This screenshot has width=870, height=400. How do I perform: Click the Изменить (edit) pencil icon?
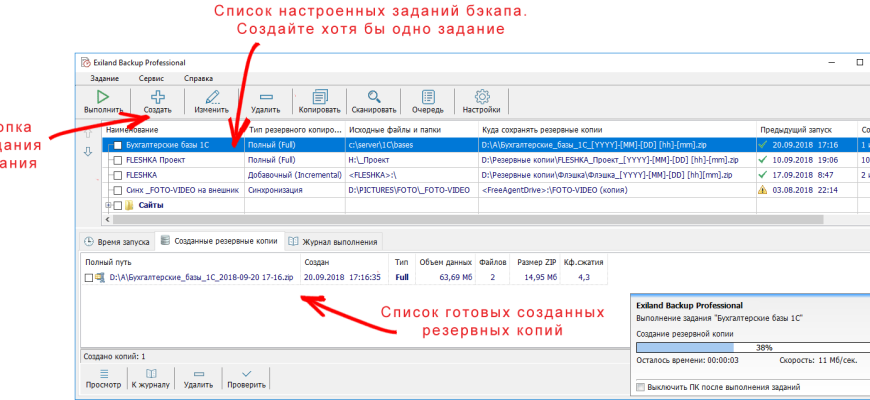(x=211, y=98)
